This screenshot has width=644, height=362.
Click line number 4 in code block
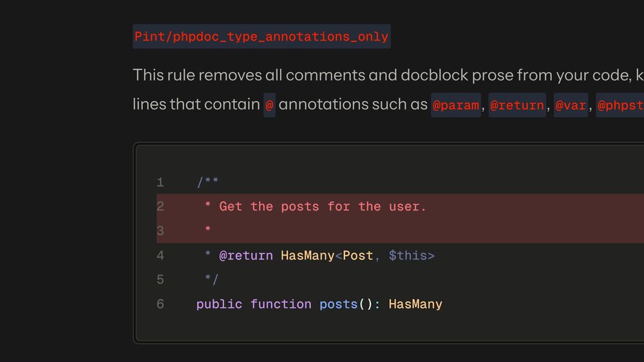160,256
